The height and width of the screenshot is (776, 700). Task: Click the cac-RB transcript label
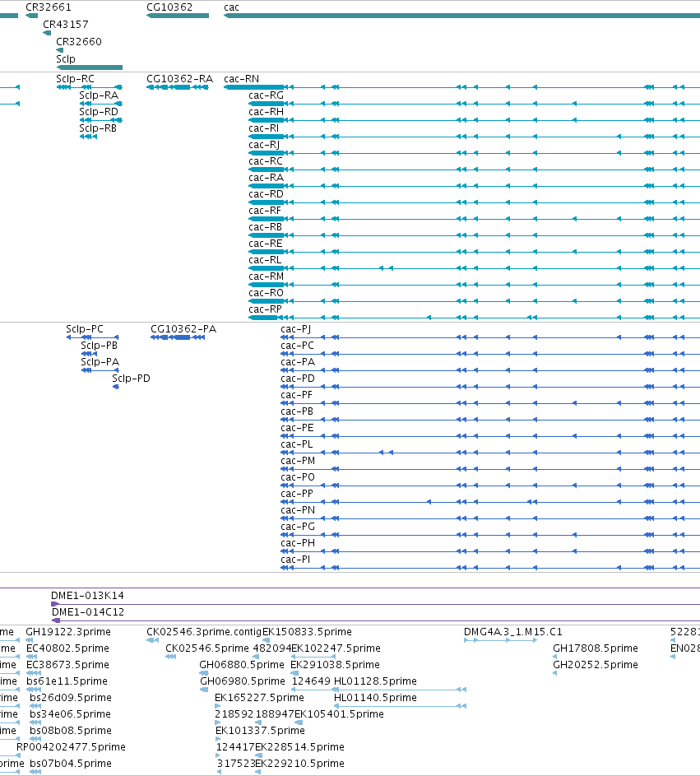pyautogui.click(x=265, y=226)
